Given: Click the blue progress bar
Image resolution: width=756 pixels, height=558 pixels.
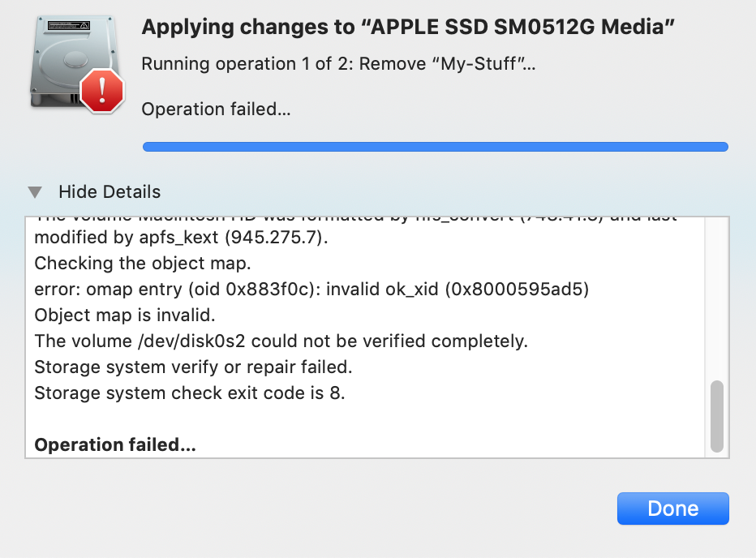Looking at the screenshot, I should [x=436, y=147].
